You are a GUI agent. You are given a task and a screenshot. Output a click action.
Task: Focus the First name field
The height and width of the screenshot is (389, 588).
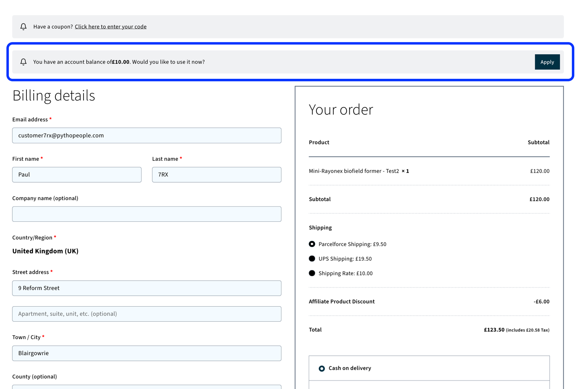coord(77,175)
